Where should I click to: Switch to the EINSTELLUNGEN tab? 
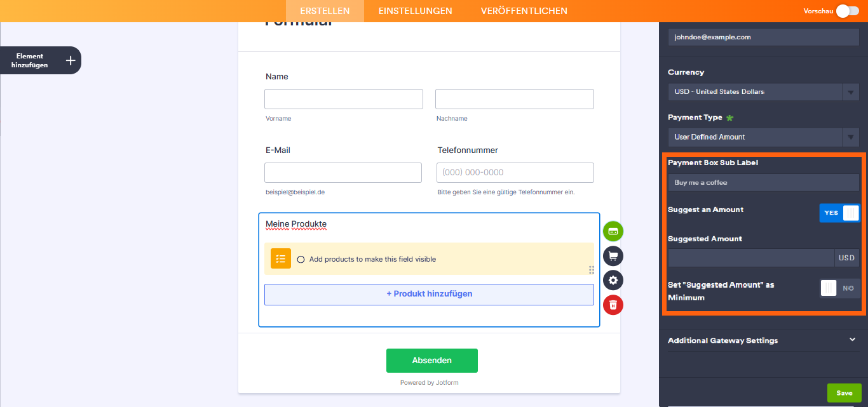click(x=415, y=11)
